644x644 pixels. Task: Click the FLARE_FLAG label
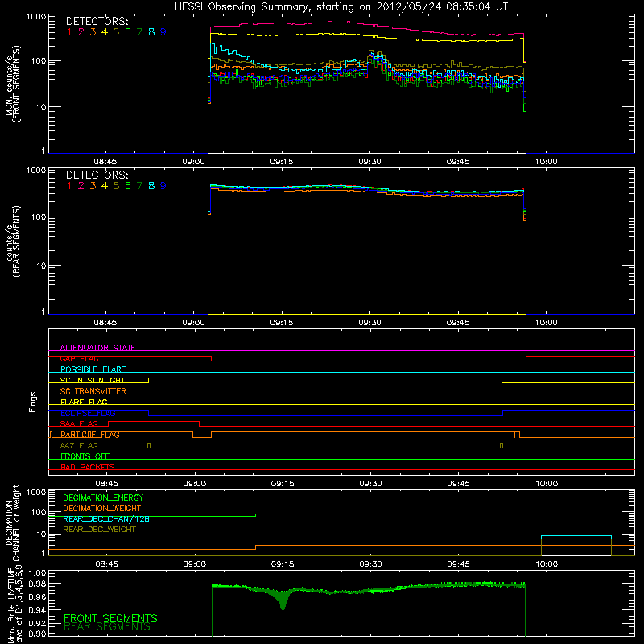[84, 402]
